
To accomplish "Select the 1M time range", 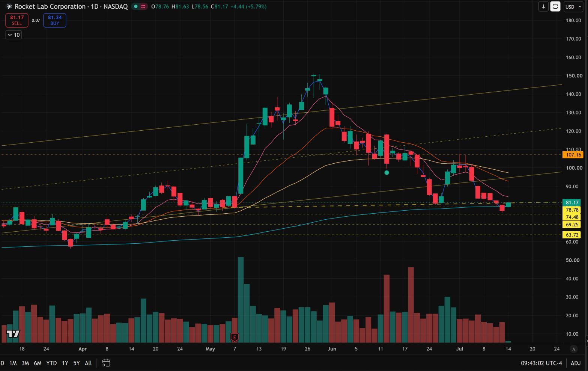I will (x=13, y=363).
